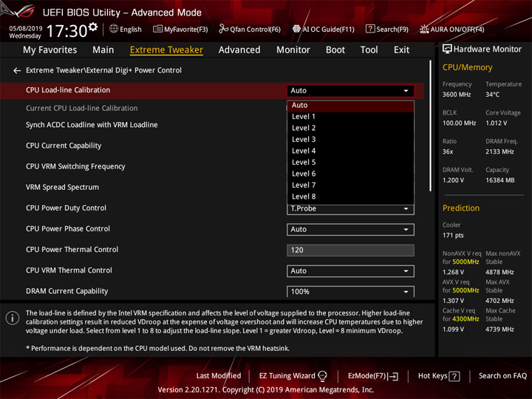The image size is (532, 399).
Task: Select Synch ACDC Loadline with VRM Loadline
Action: [92, 125]
